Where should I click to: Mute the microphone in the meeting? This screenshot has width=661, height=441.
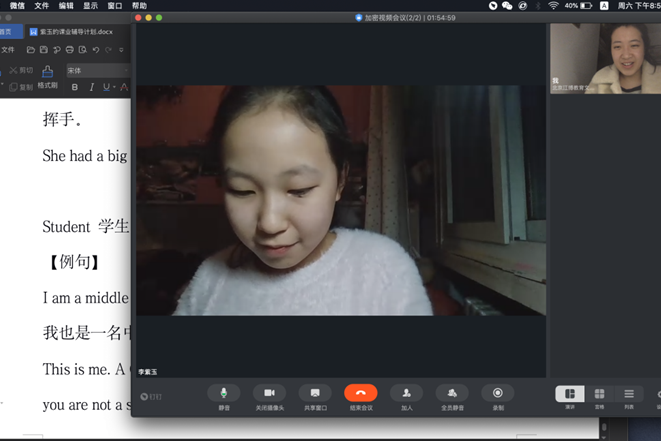pyautogui.click(x=224, y=394)
